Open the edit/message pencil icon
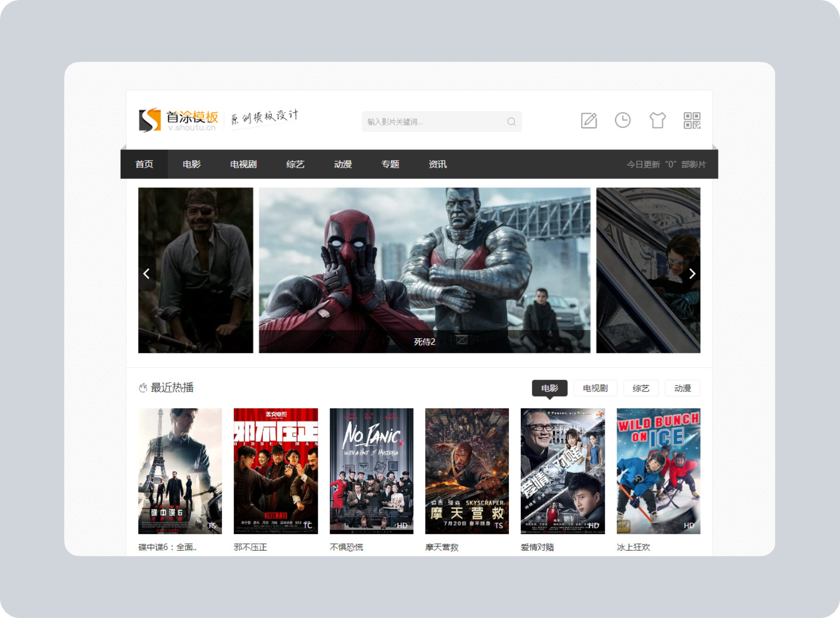The image size is (840, 618). (589, 120)
